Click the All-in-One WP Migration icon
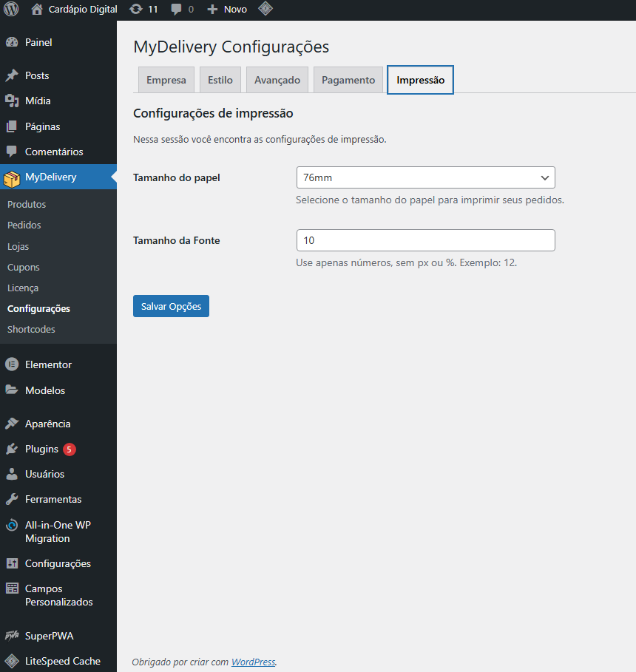636x672 pixels. (12, 526)
